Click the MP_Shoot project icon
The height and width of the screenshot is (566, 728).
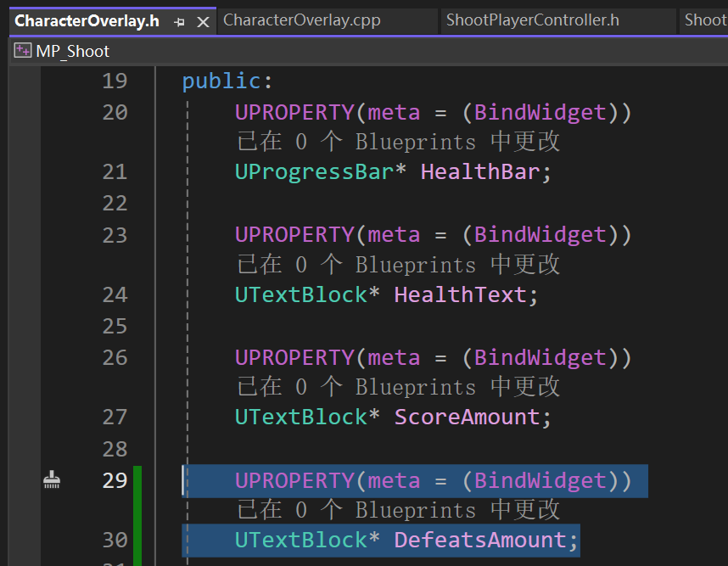(x=22, y=51)
